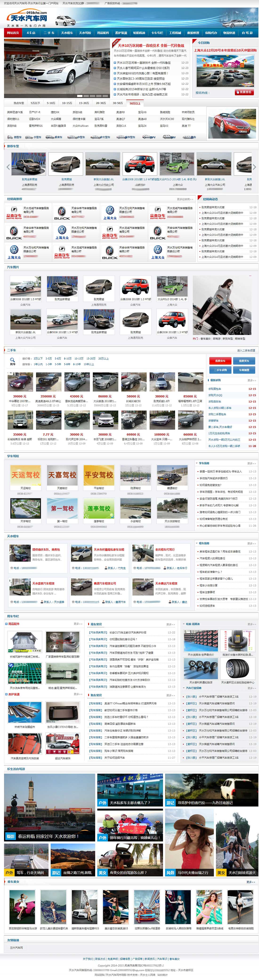Screen dimensions: 259x980
Task: Click the 我要买车 button
Action: [244, 361]
